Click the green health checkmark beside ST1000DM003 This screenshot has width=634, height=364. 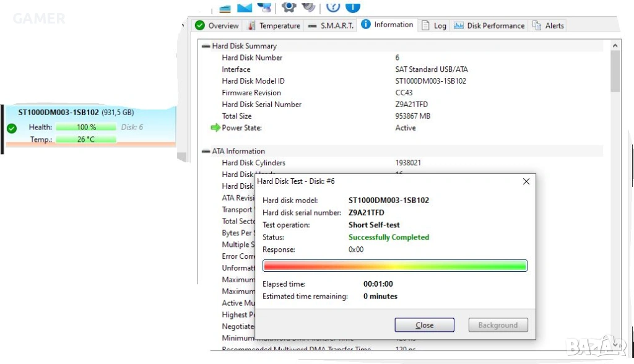12,129
